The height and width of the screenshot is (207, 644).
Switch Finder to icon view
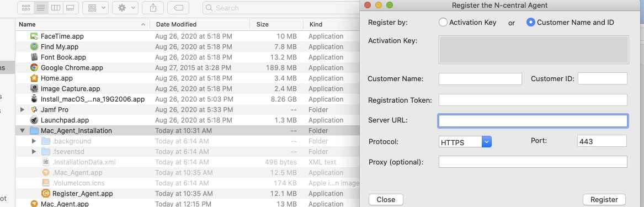click(x=25, y=8)
